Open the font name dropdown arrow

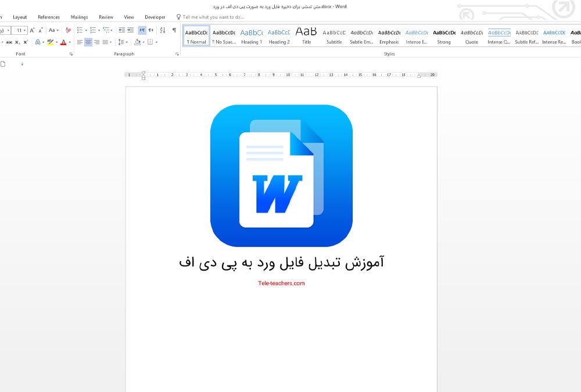click(x=9, y=30)
